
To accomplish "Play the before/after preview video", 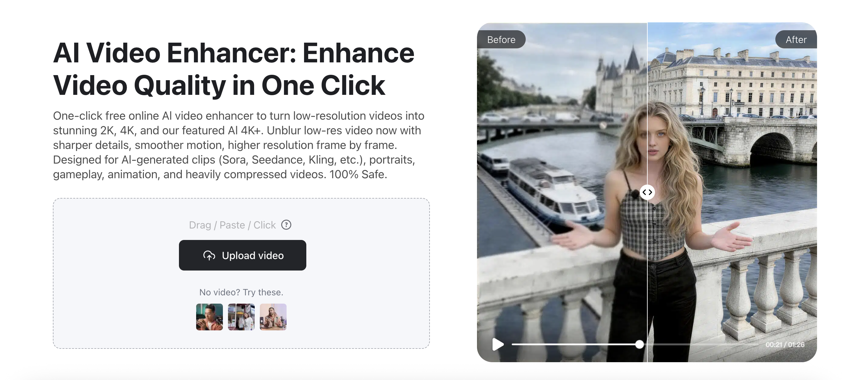I will click(498, 344).
